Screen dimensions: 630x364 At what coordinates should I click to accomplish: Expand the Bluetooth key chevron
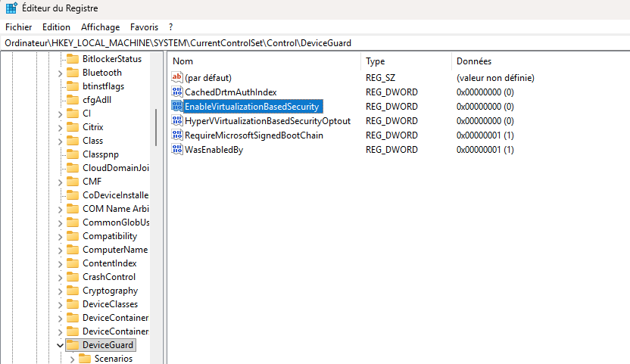61,73
